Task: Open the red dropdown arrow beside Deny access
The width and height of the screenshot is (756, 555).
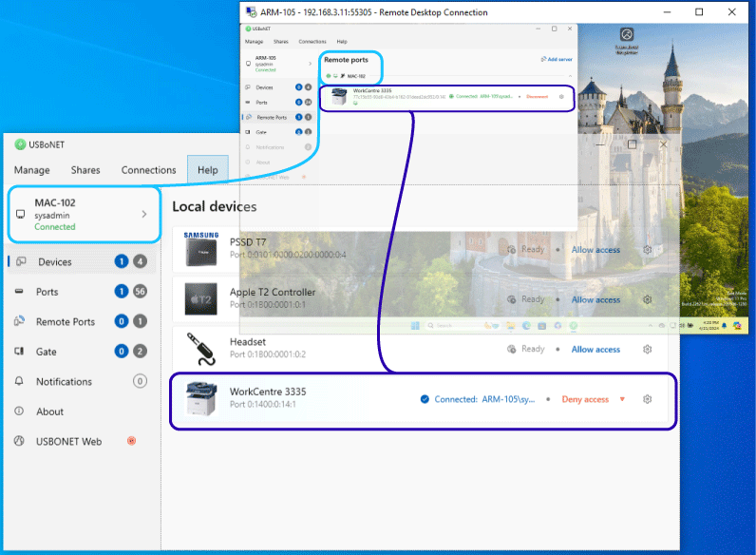Action: (622, 399)
